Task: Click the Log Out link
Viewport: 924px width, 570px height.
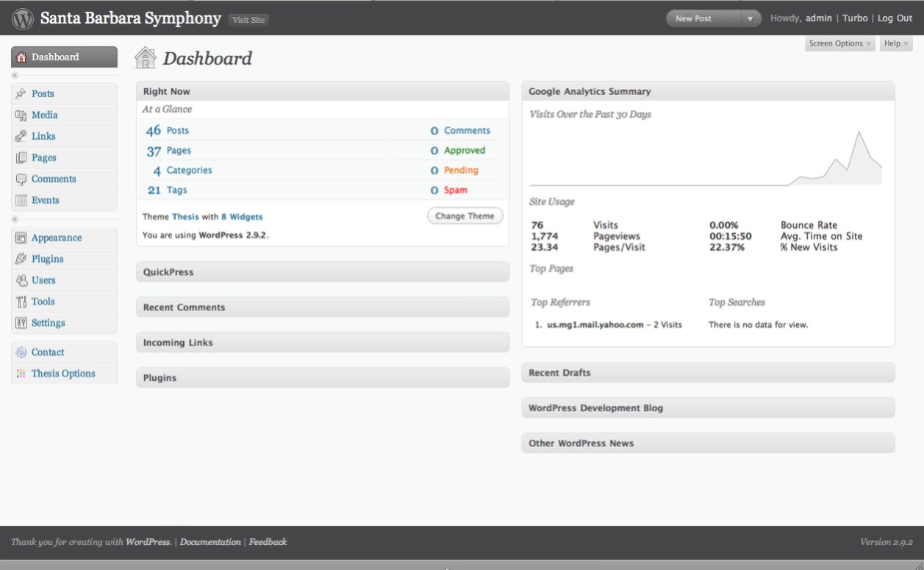Action: coord(895,18)
